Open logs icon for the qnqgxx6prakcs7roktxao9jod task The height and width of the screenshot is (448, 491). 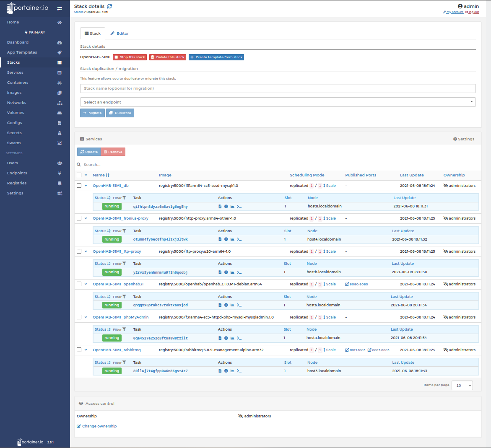click(x=220, y=305)
